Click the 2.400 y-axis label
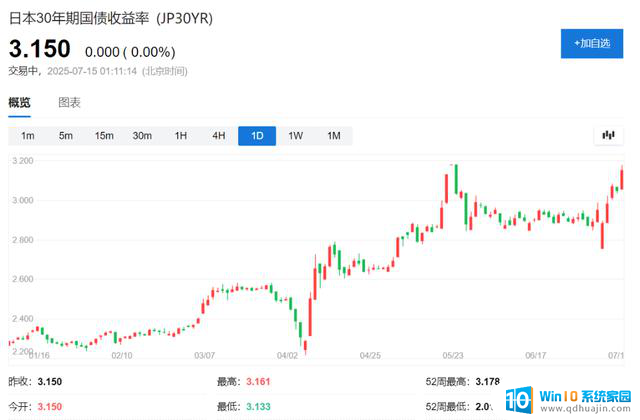The image size is (640, 420). tap(22, 318)
